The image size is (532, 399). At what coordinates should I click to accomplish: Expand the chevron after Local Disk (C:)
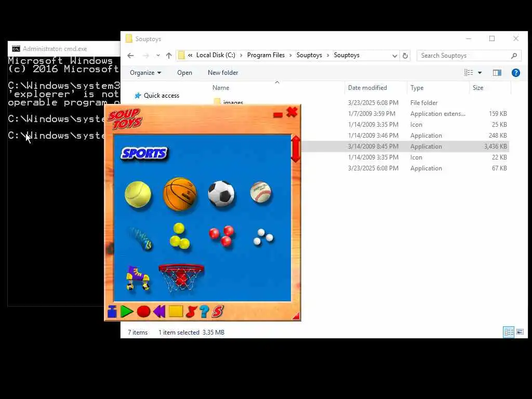pyautogui.click(x=241, y=55)
